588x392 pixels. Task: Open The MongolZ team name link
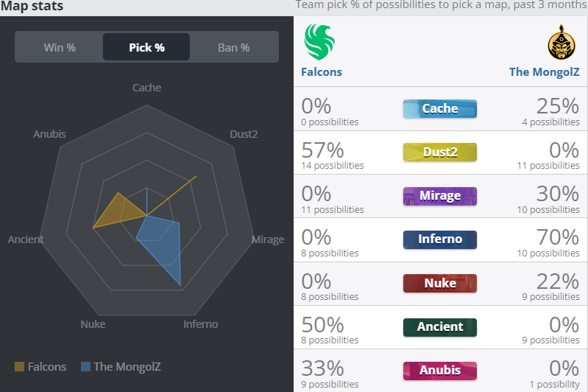click(x=544, y=72)
